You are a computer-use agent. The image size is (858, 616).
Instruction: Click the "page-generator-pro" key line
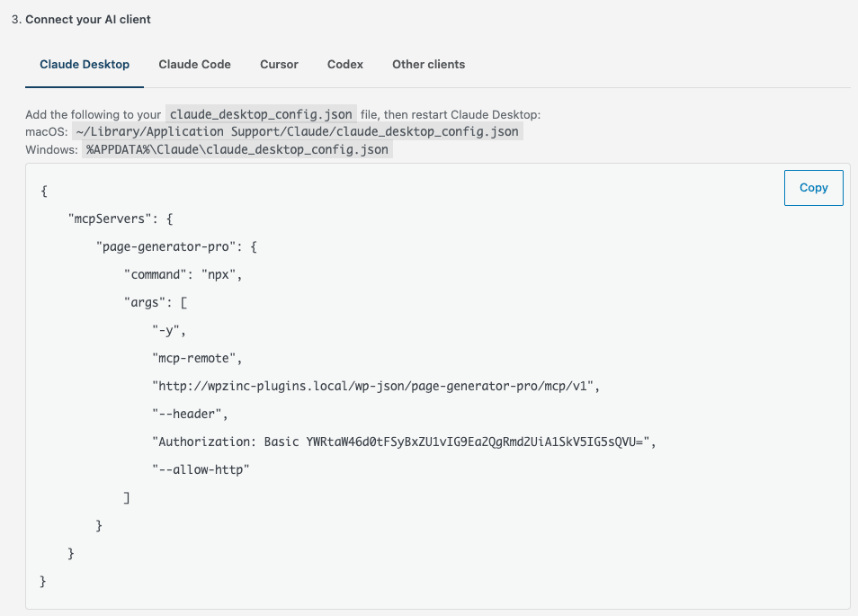(x=176, y=246)
